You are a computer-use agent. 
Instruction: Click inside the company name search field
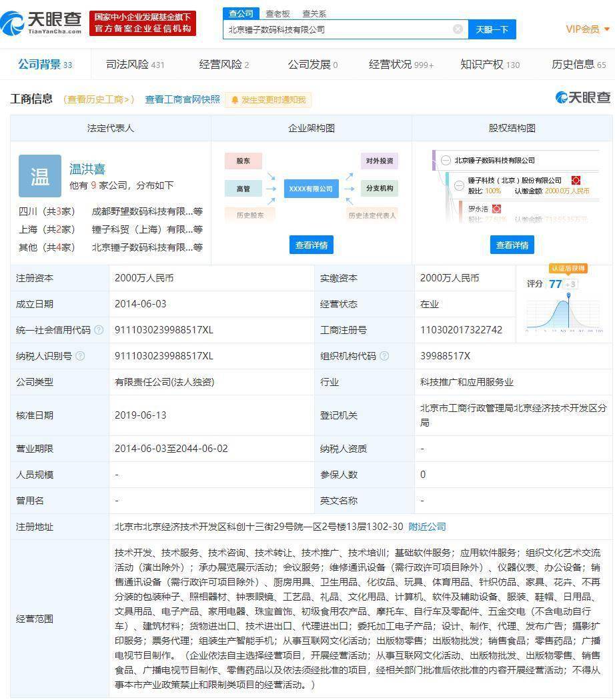[x=334, y=30]
